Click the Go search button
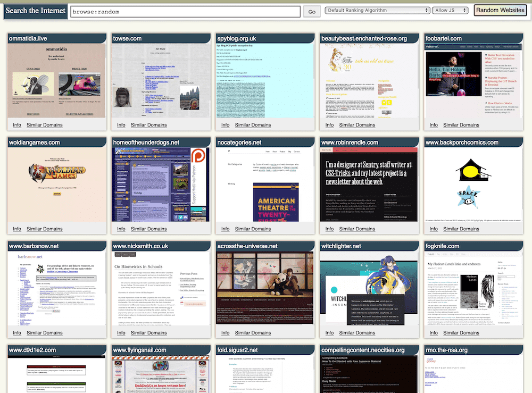Image resolution: width=532 pixels, height=393 pixels. pyautogui.click(x=312, y=12)
